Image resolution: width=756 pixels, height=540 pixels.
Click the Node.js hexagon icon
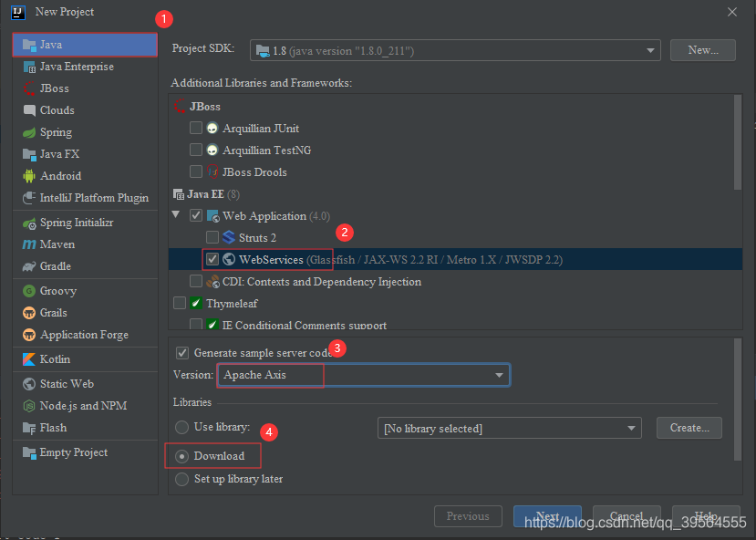pos(29,406)
